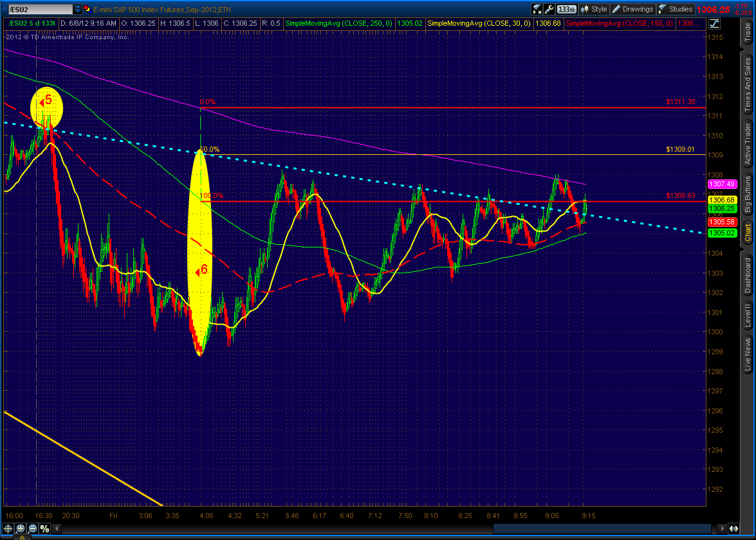Open the quick study flask icon

537,9
